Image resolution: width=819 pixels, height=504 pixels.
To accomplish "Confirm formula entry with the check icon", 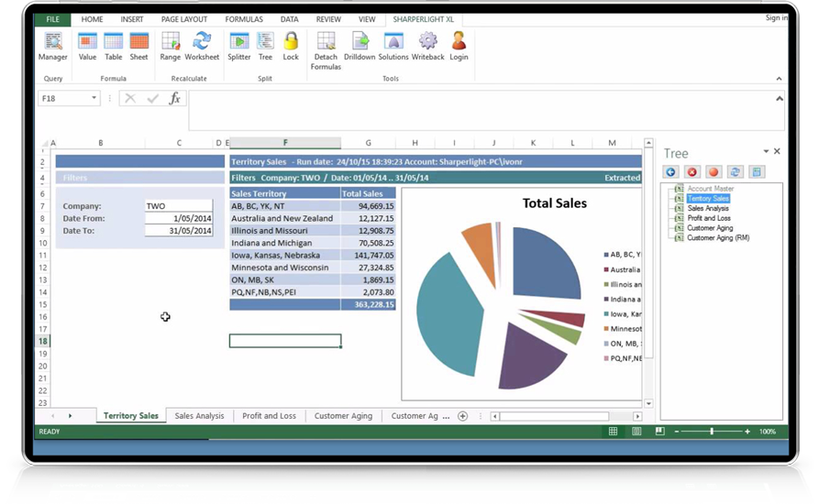I will [152, 98].
